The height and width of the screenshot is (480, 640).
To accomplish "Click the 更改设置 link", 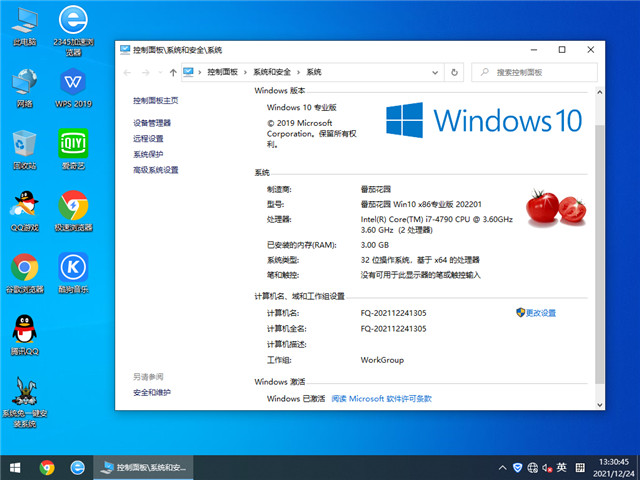I will 541,313.
